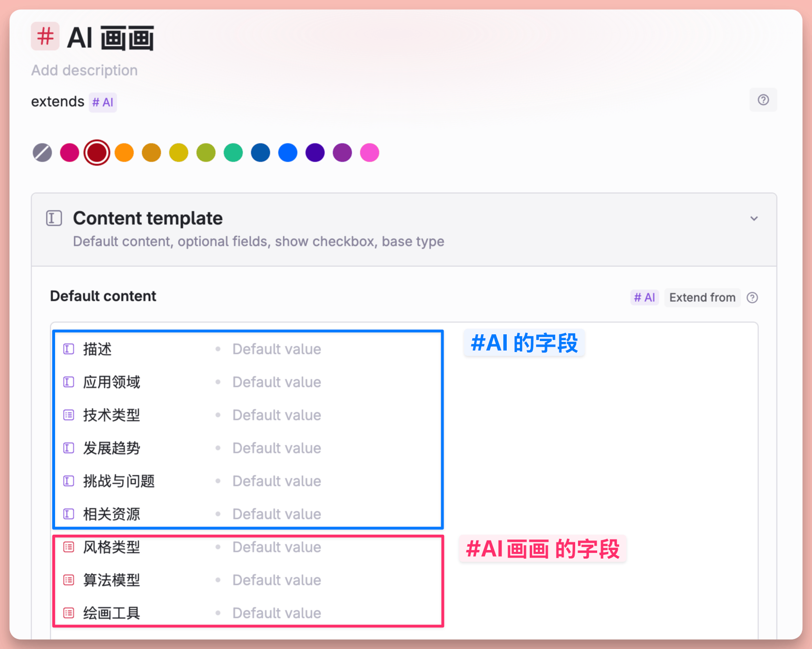812x649 pixels.
Task: Click the Content template section icon
Action: coord(54,218)
